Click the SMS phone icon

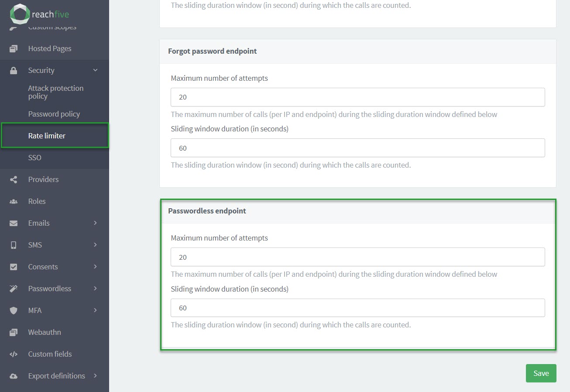point(14,245)
